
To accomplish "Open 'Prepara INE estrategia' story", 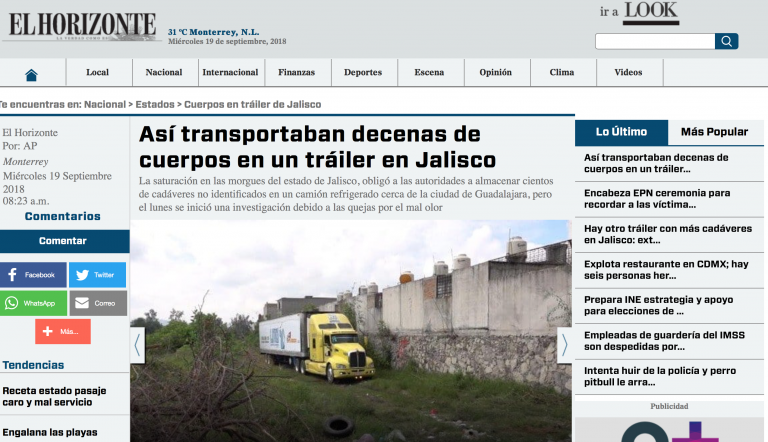I will click(659, 305).
